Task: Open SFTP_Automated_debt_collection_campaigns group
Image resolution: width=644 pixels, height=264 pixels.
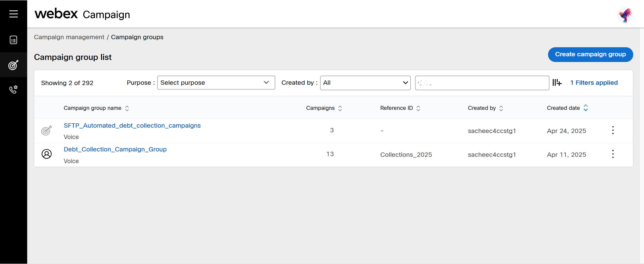Action: pyautogui.click(x=132, y=126)
